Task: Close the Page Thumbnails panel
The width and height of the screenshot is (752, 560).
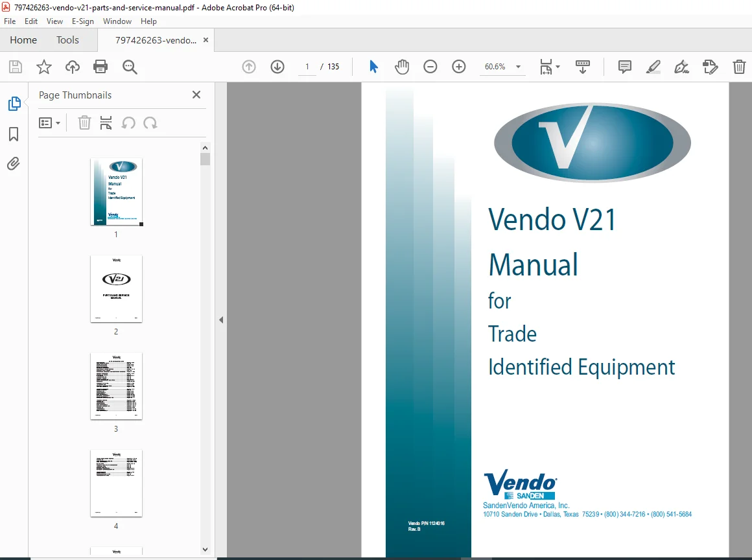Action: tap(196, 95)
